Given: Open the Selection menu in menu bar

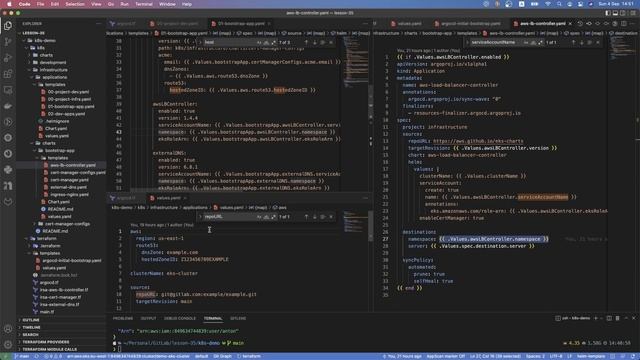Looking at the screenshot, I should click(x=75, y=4).
